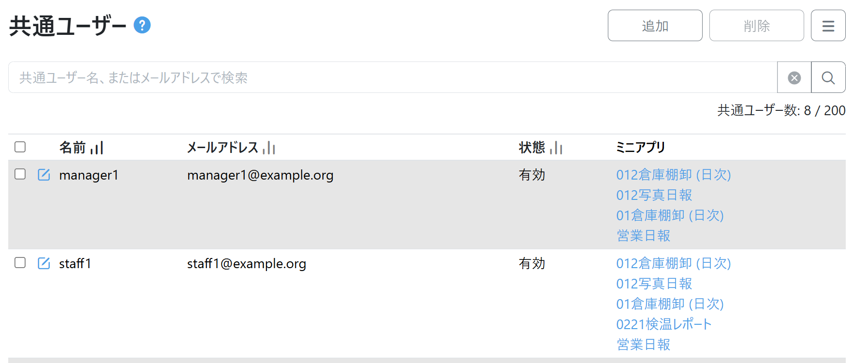Select the staff1 row checkbox
The height and width of the screenshot is (363, 868).
(x=20, y=263)
